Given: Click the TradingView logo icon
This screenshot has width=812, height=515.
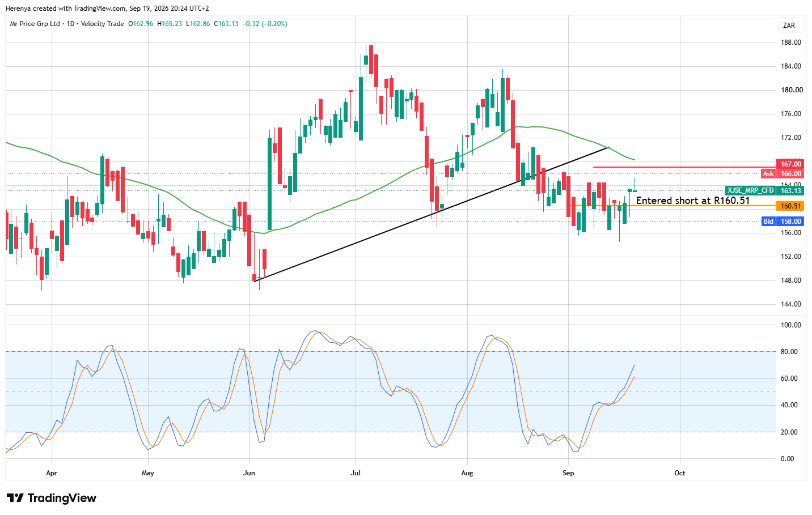Looking at the screenshot, I should [x=15, y=498].
